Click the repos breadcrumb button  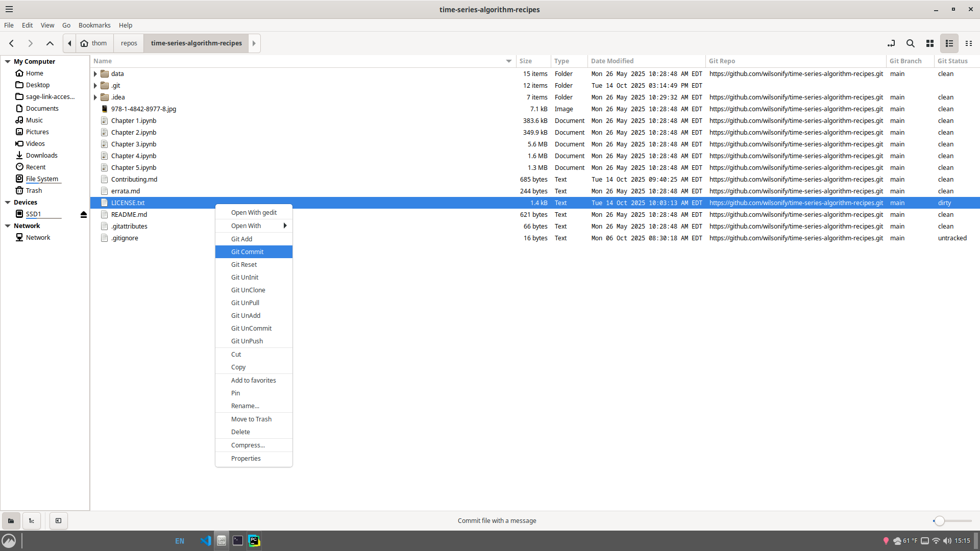129,43
